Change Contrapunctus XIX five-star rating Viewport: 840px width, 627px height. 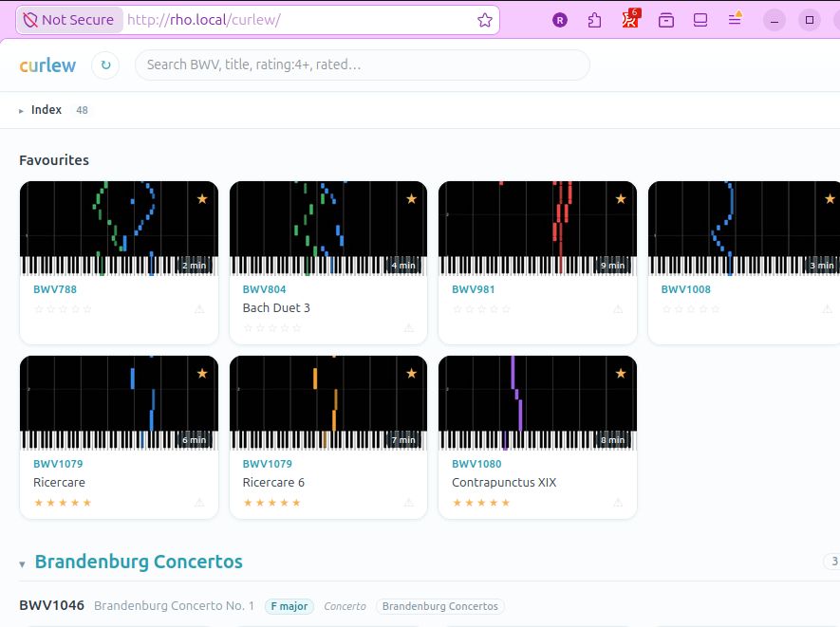(481, 503)
